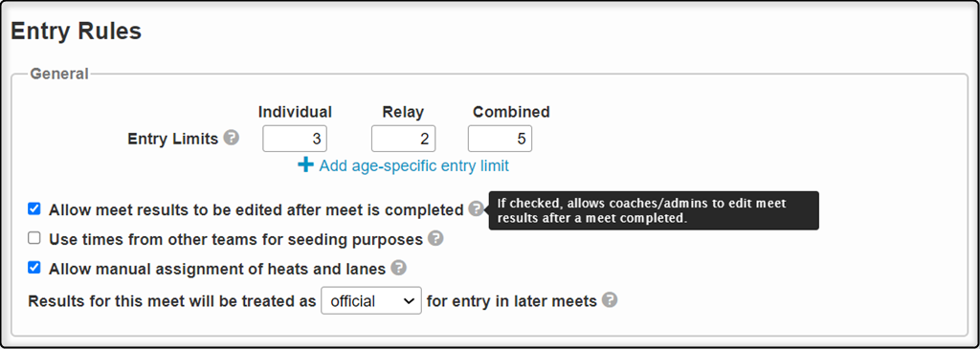Click the 'General' section legend
Screen dimensions: 980x349
click(59, 74)
